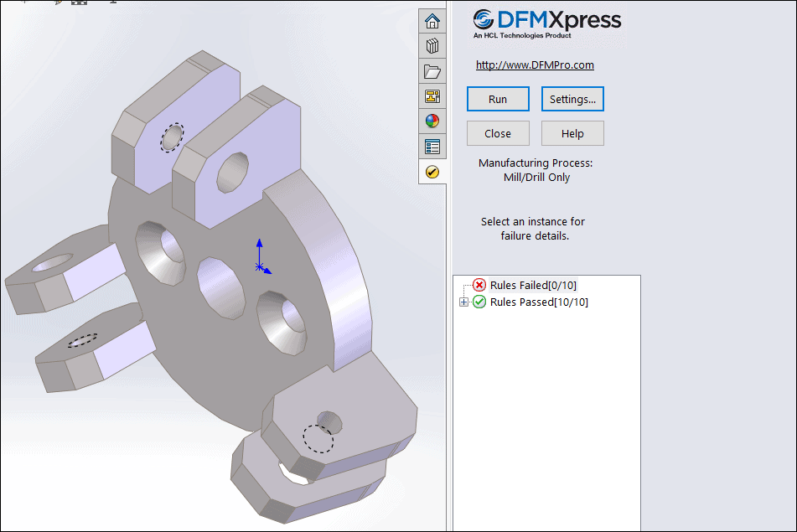Open the Design Library tab
The image size is (797, 532).
432,46
